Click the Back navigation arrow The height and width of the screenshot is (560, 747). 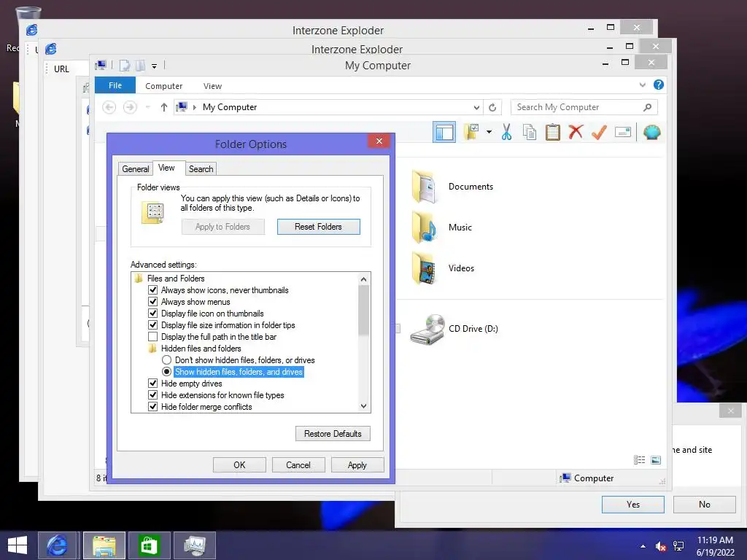point(109,107)
